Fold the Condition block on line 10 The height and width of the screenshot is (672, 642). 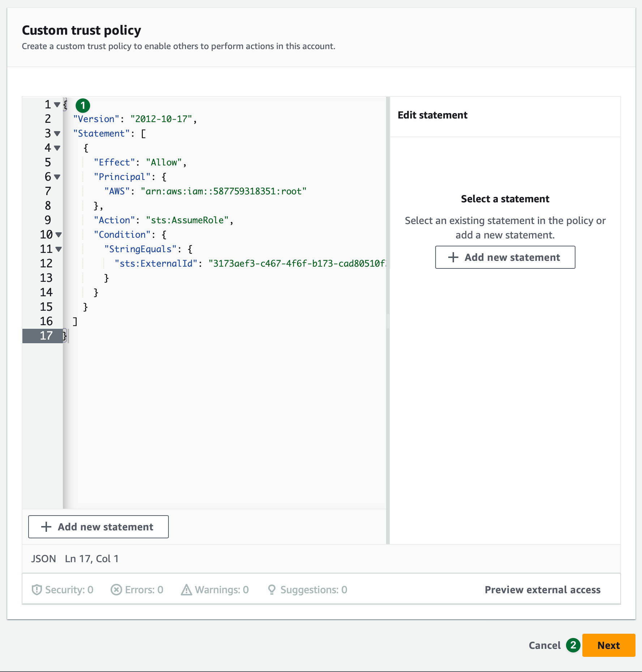(59, 235)
